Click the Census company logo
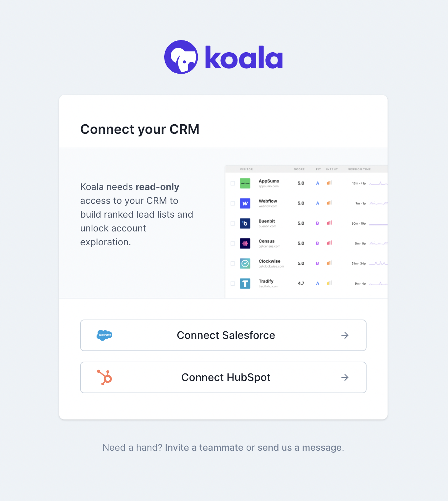Image resolution: width=448 pixels, height=501 pixels. [245, 244]
